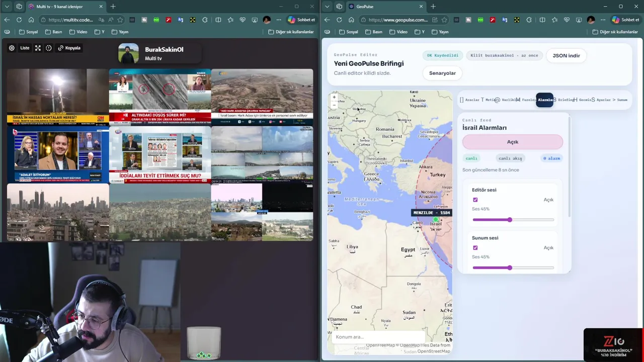Select the 'Adalet istiyorum' Halk TV stream
The height and width of the screenshot is (362, 644).
pos(58,154)
